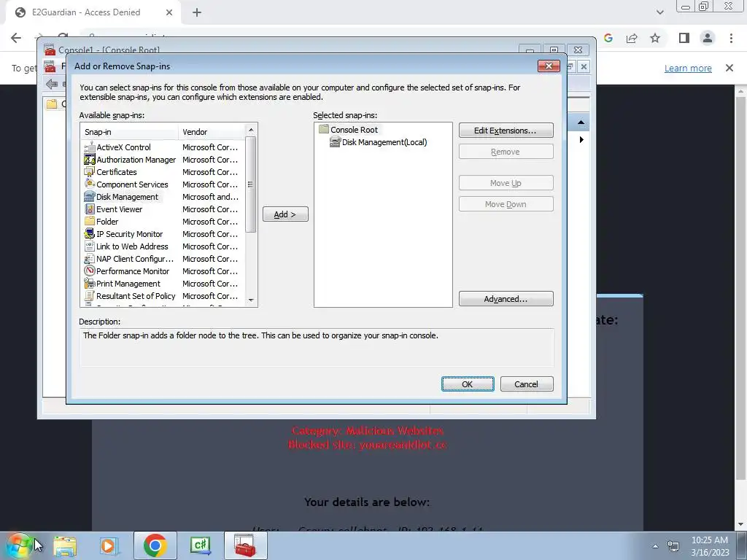747x560 pixels.
Task: Click the grayed Move Down button
Action: (506, 204)
